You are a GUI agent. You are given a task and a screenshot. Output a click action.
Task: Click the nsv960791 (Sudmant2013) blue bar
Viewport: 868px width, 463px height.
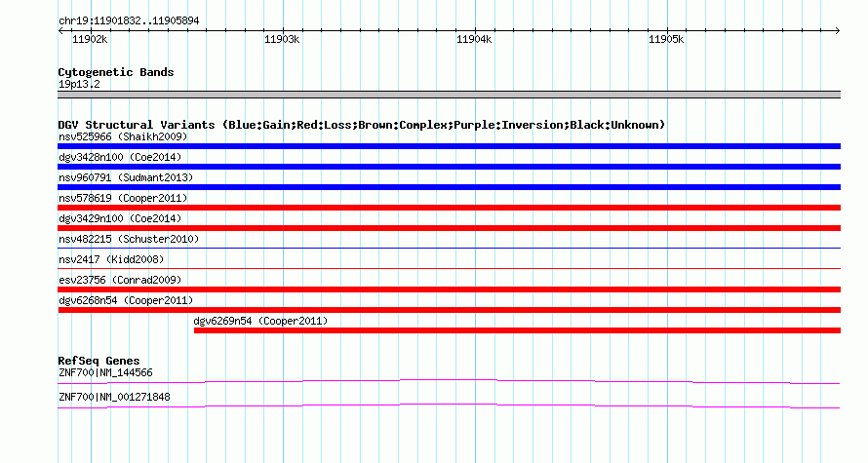[x=449, y=187]
